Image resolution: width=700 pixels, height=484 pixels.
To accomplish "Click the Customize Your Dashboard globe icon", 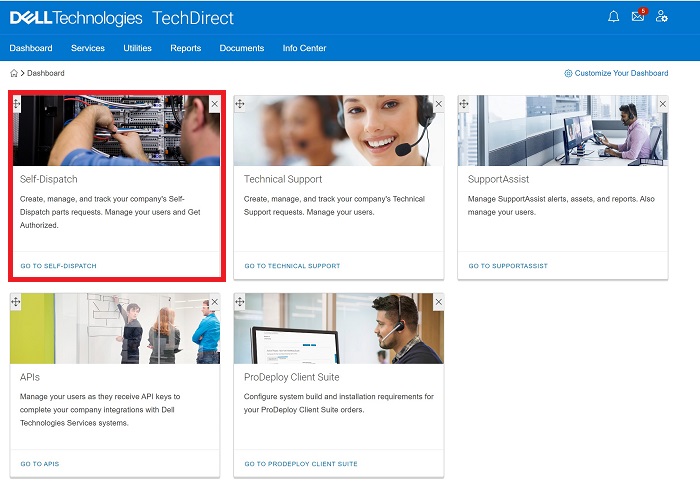I will click(x=568, y=73).
